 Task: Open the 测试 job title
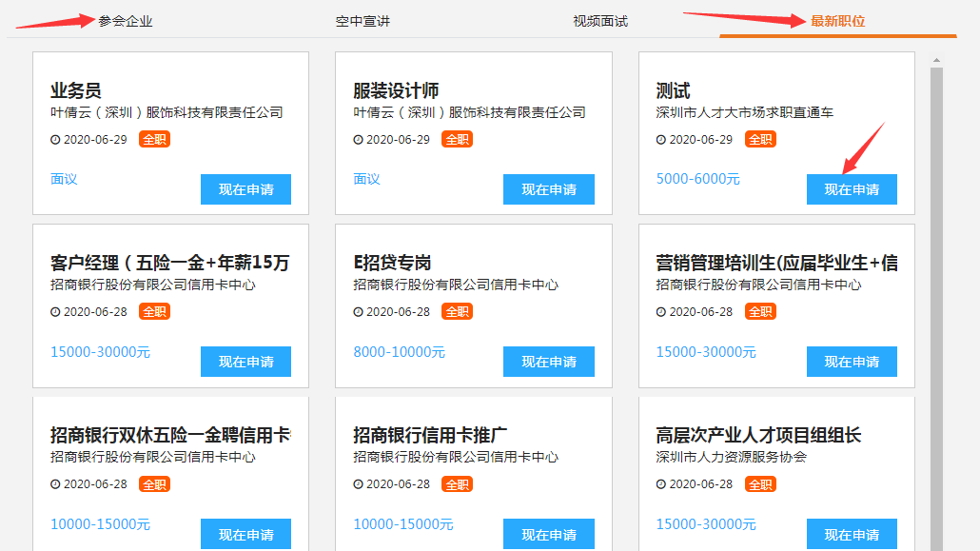coord(673,90)
